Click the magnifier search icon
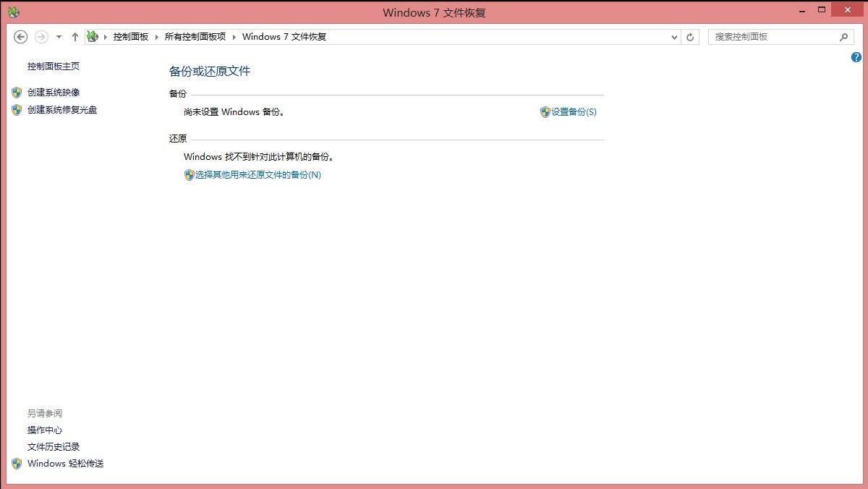The height and width of the screenshot is (489, 868). point(843,37)
